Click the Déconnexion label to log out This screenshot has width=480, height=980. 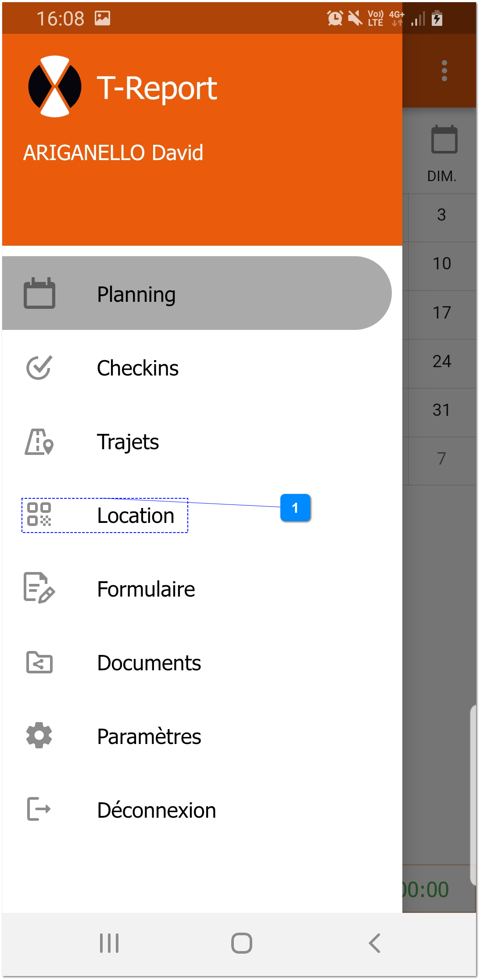coord(157,810)
